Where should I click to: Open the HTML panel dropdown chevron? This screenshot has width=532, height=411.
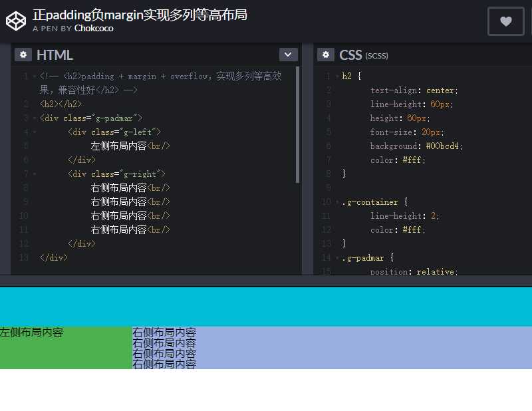[288, 54]
